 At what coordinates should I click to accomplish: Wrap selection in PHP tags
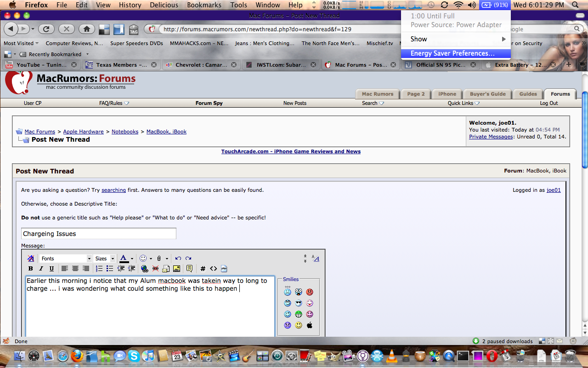point(224,269)
